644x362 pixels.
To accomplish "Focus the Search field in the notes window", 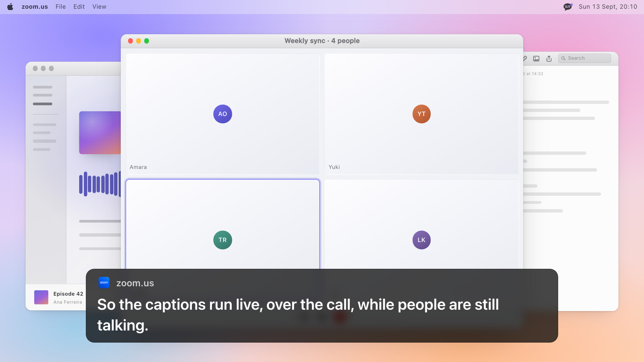I will 585,58.
